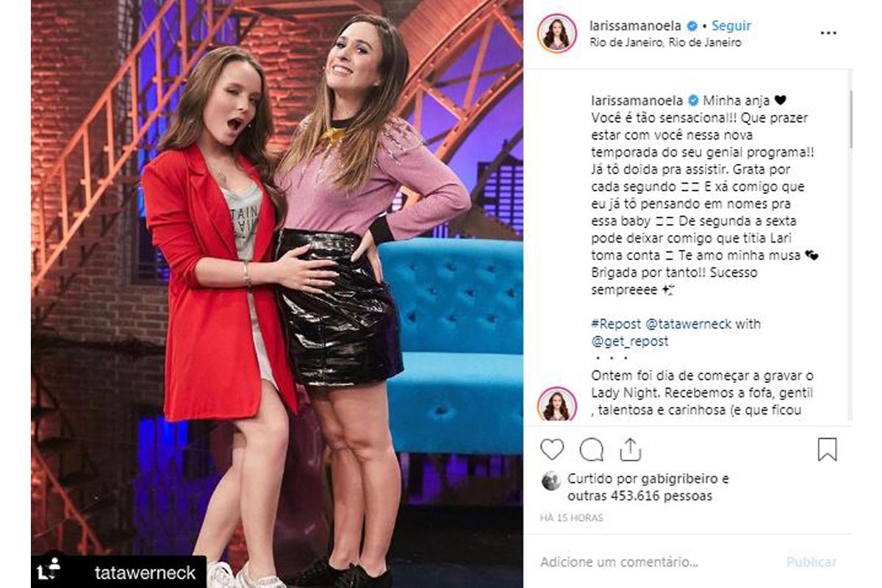The height and width of the screenshot is (588, 882).
Task: Share the post using the share icon
Action: (630, 449)
